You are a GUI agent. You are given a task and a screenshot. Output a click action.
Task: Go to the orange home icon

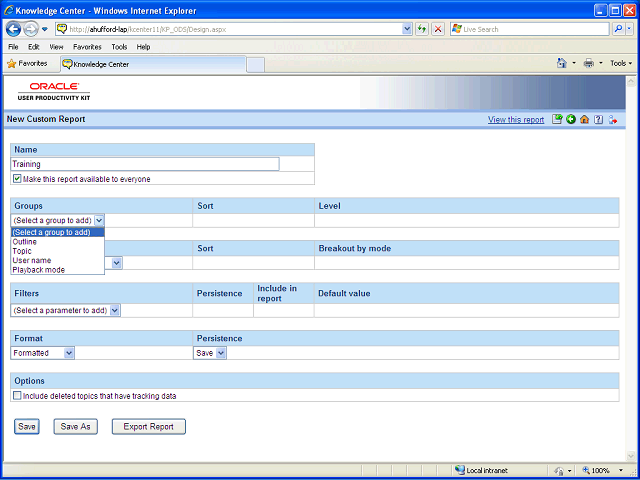point(584,119)
